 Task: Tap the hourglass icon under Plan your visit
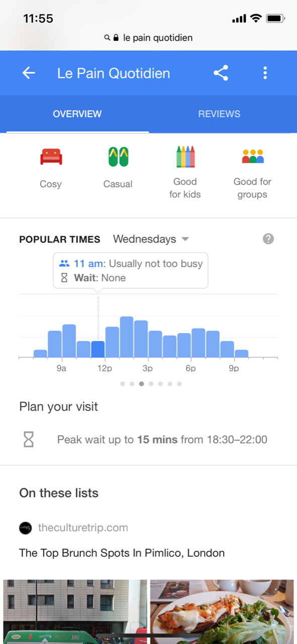point(29,440)
